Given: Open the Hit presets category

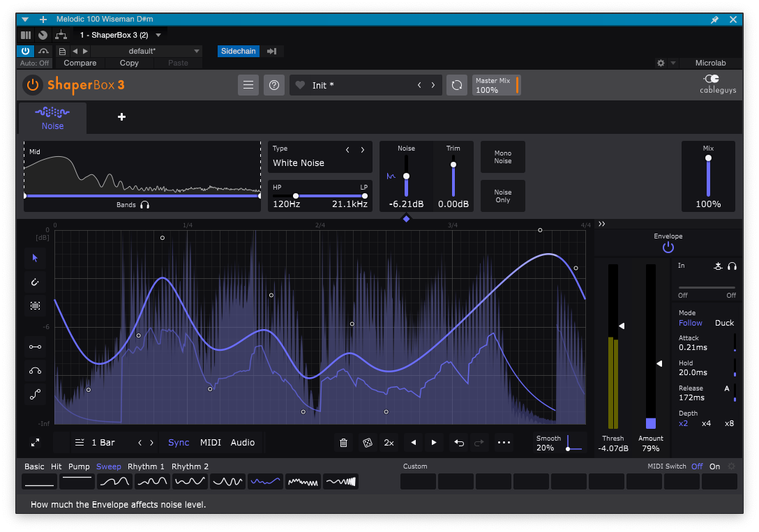Looking at the screenshot, I should pyautogui.click(x=56, y=466).
